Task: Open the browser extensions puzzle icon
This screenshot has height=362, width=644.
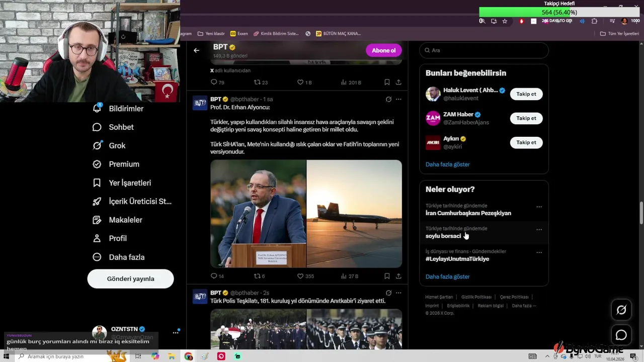Action: click(x=594, y=21)
